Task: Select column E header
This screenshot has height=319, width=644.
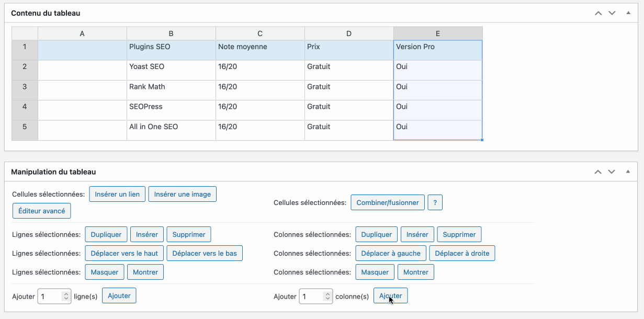Action: pos(438,33)
